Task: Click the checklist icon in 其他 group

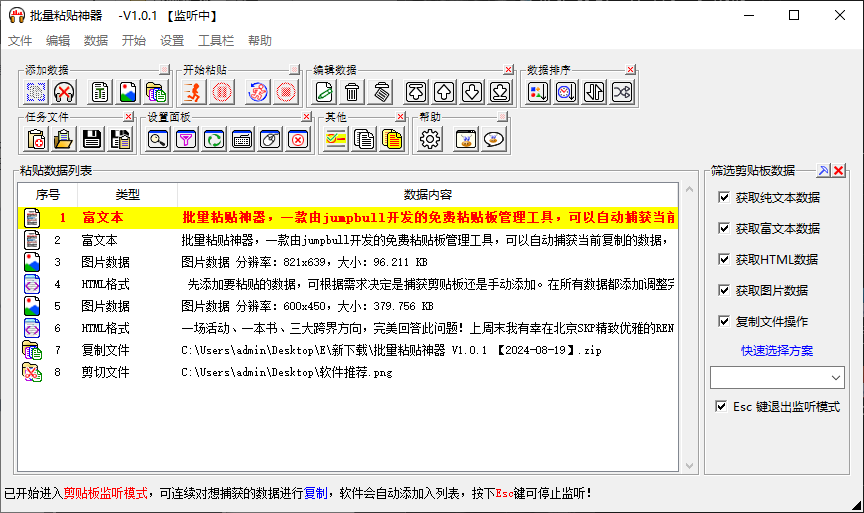Action: pos(336,139)
